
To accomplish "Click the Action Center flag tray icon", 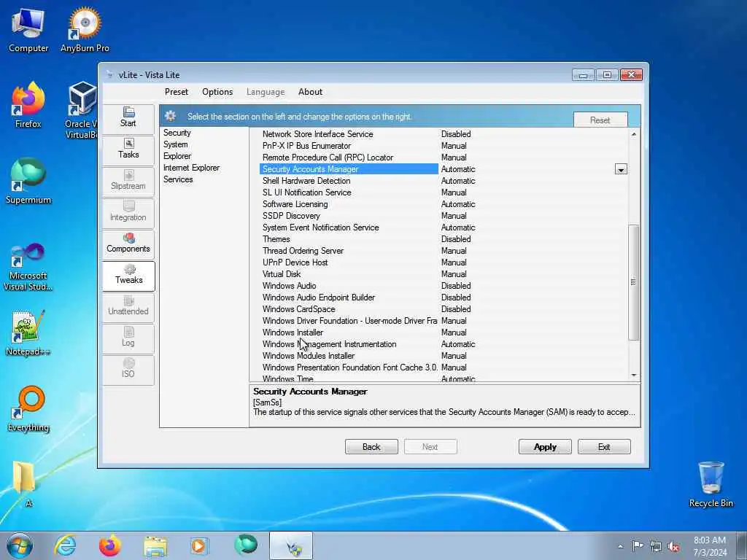I will coord(638,546).
